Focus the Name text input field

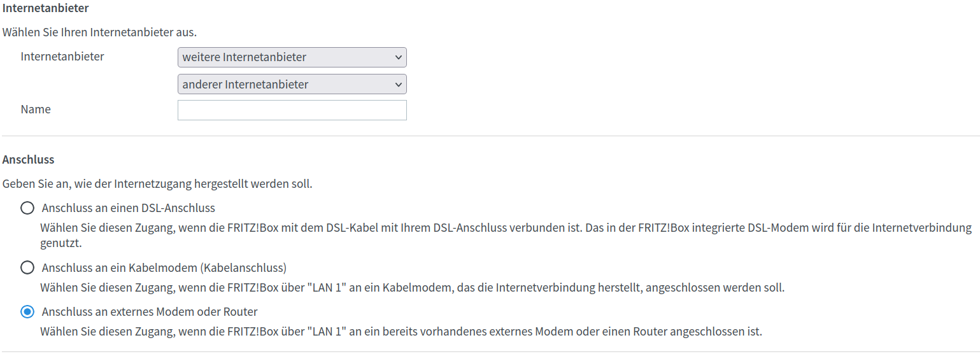point(292,110)
